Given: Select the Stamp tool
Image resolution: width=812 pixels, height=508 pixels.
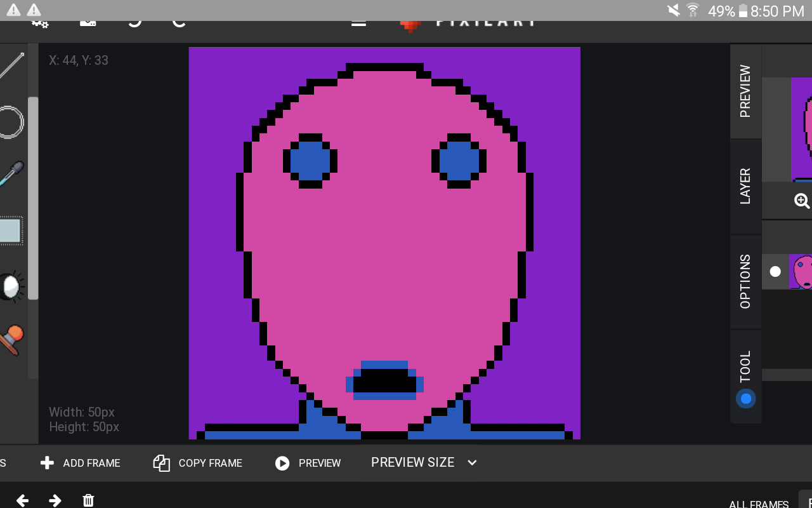Looking at the screenshot, I should [11, 340].
